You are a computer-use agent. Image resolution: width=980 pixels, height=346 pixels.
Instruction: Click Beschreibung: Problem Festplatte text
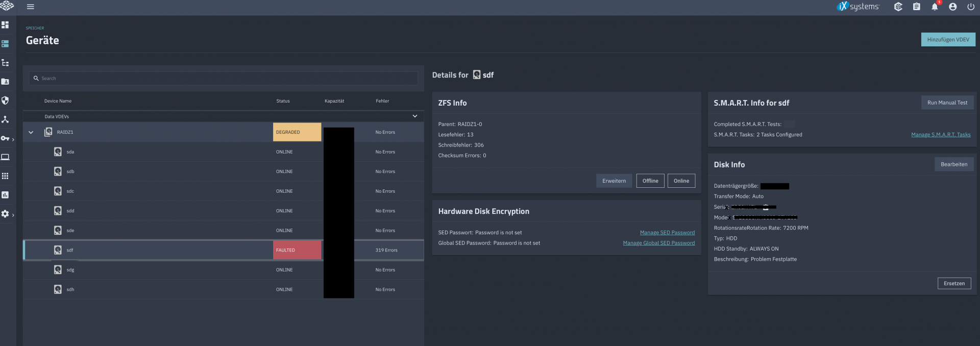point(755,259)
